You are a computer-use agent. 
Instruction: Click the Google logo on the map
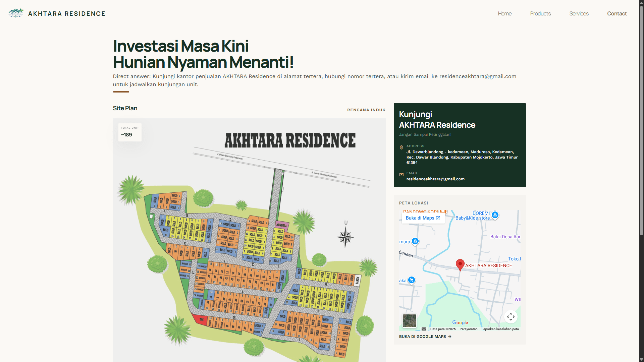(460, 322)
